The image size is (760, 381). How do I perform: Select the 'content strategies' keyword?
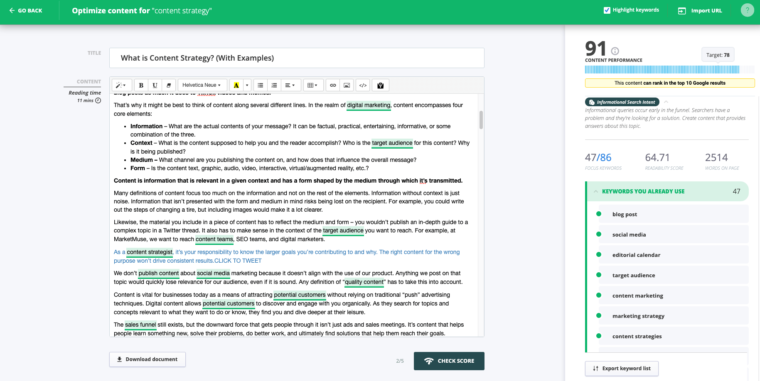(673, 336)
